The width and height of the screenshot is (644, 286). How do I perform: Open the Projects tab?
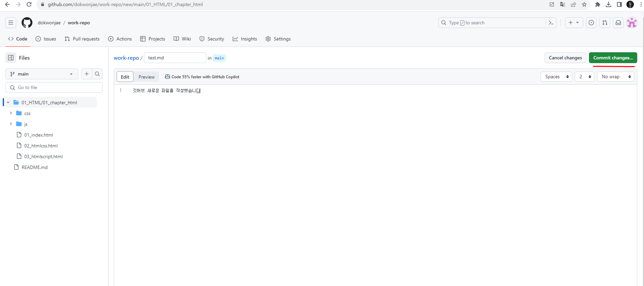click(x=153, y=39)
